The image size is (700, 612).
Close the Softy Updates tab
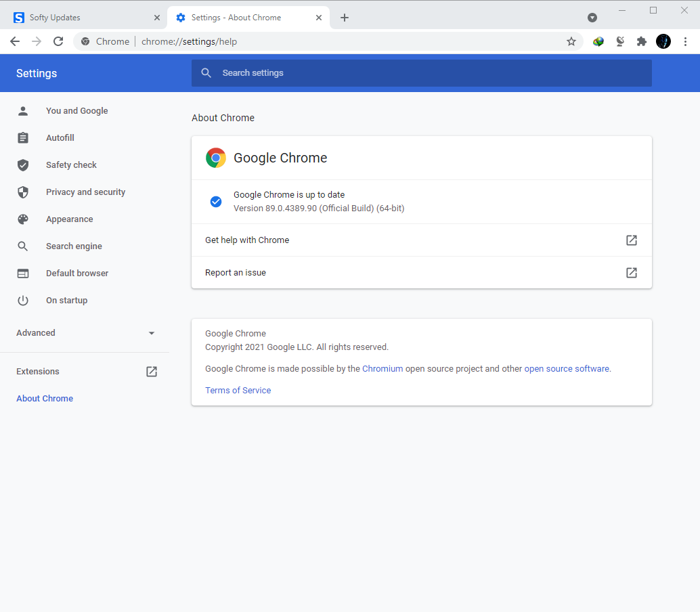[x=156, y=18]
